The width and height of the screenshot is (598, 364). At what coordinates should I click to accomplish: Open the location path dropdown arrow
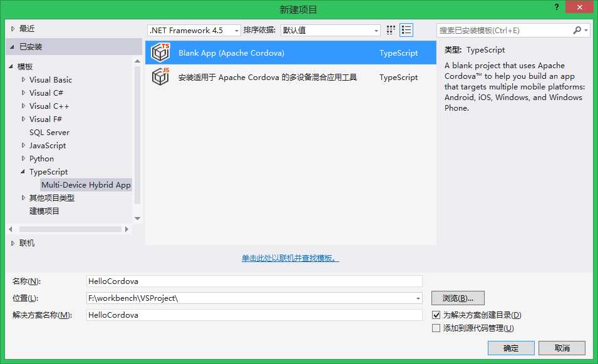coord(418,298)
